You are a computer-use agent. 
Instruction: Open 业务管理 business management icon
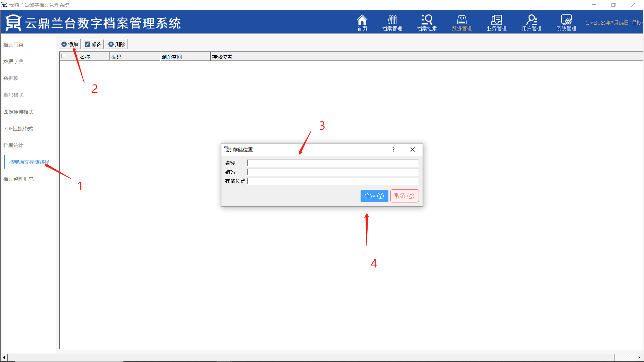[x=496, y=22]
